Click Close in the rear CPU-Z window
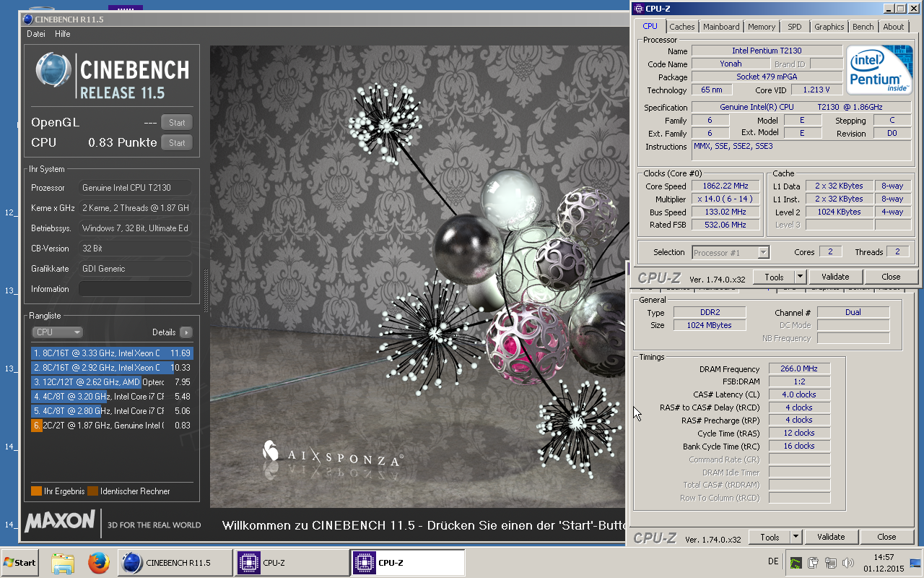 [x=886, y=537]
